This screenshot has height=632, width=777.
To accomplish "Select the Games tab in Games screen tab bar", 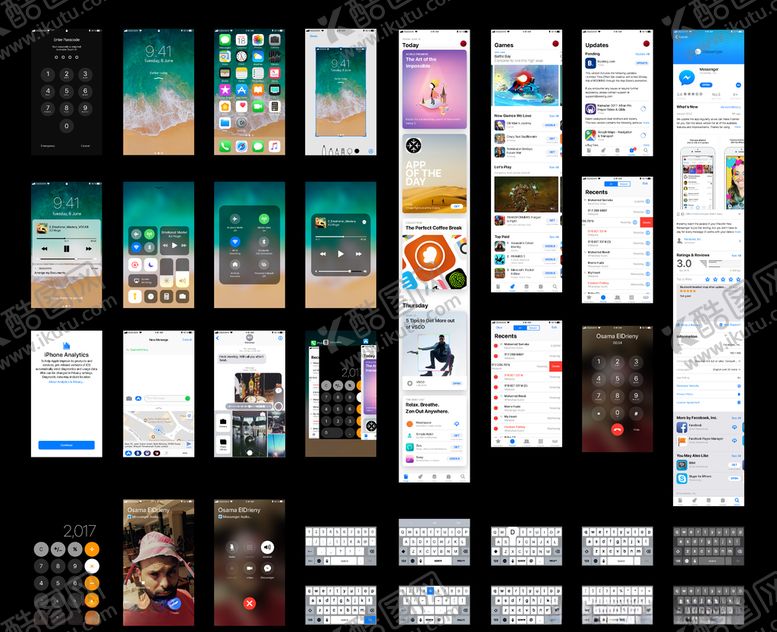I will pyautogui.click(x=512, y=287).
